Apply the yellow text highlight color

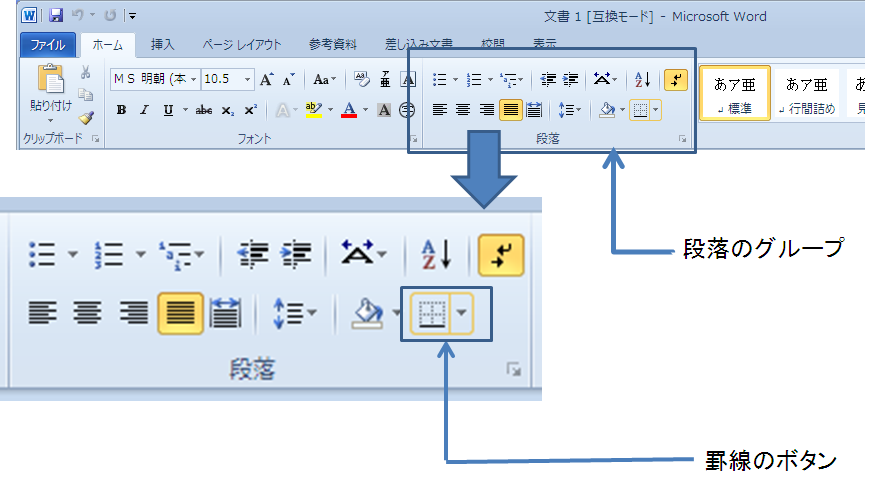click(x=313, y=110)
